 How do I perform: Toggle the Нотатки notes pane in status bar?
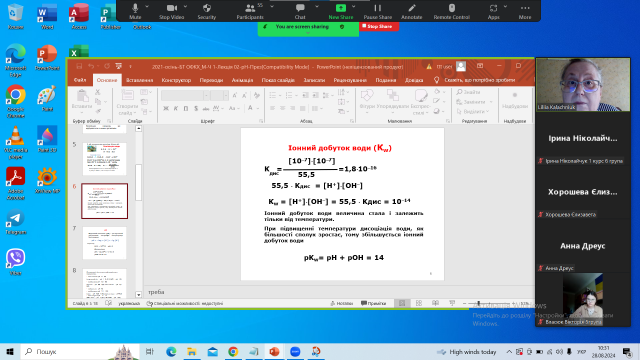click(x=342, y=303)
